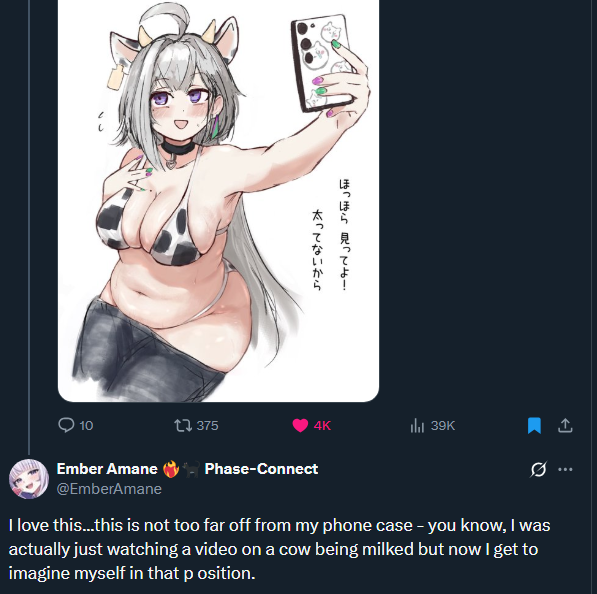Open the cow bikini illustration image
The height and width of the screenshot is (594, 597).
[218, 201]
